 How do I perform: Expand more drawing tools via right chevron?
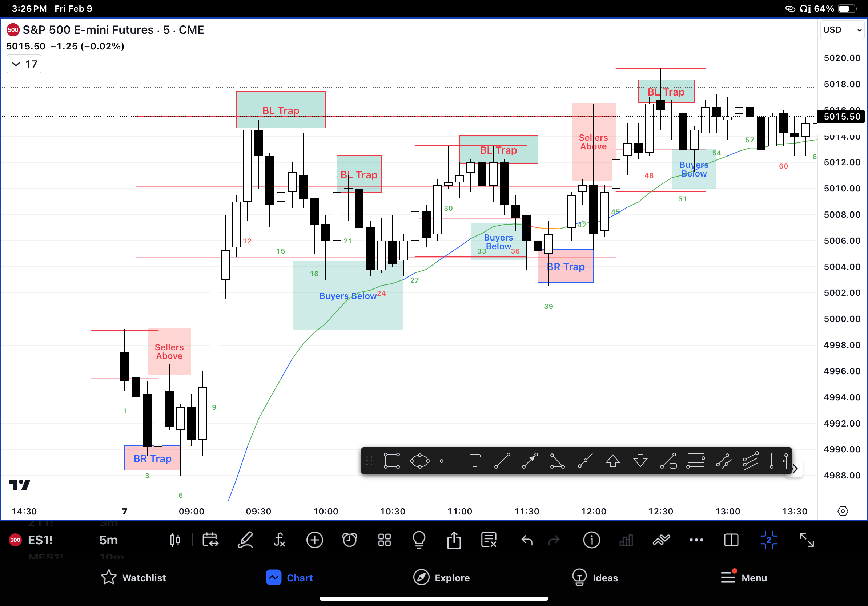pos(795,468)
